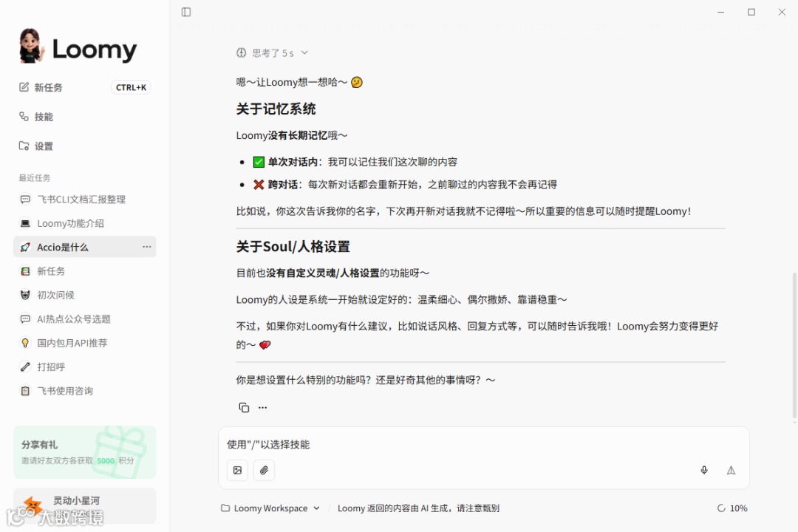Image resolution: width=798 pixels, height=532 pixels.
Task: Click clipboard icon beside 飞书使用咨询
Action: coord(25,390)
